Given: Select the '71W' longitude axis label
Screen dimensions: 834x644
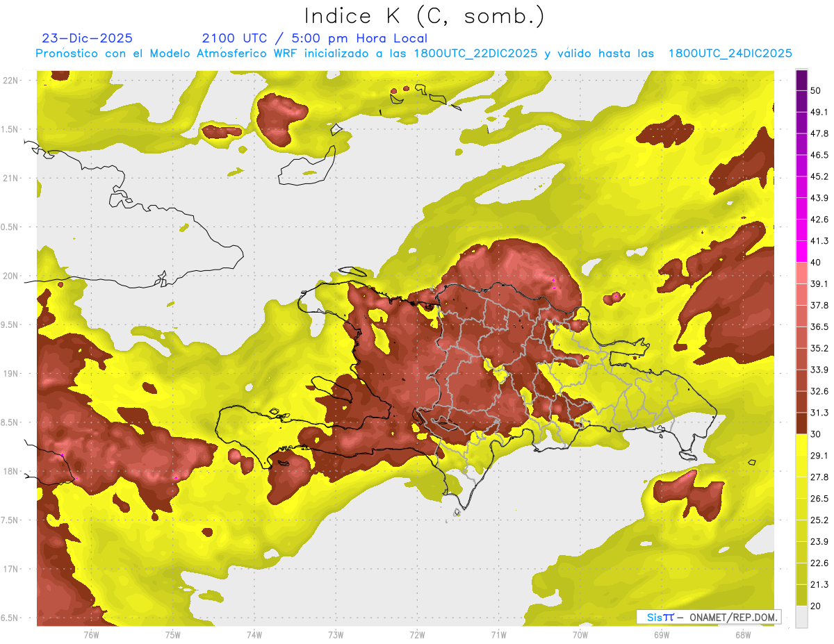Looking at the screenshot, I should (x=498, y=635).
